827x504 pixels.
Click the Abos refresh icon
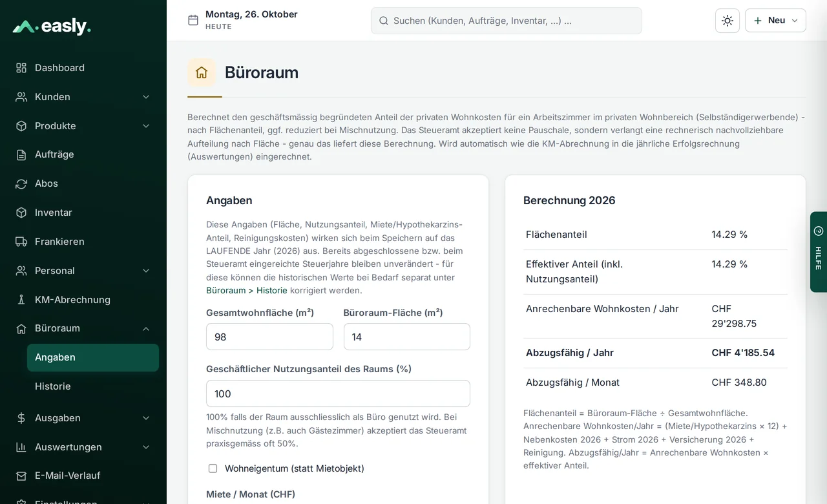21,184
